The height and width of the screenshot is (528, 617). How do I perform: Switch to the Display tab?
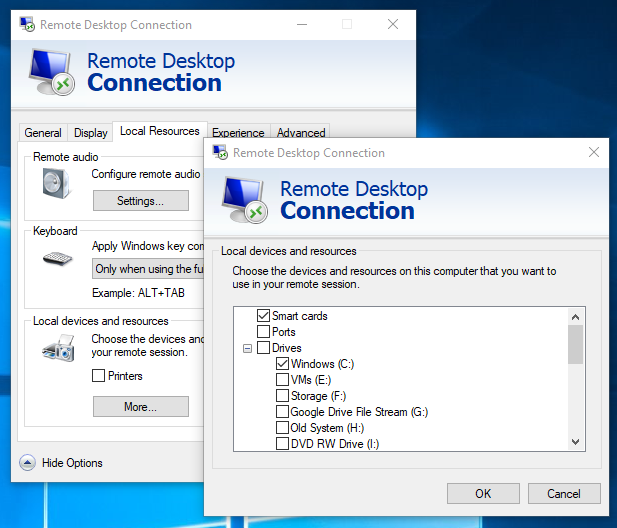pyautogui.click(x=91, y=133)
